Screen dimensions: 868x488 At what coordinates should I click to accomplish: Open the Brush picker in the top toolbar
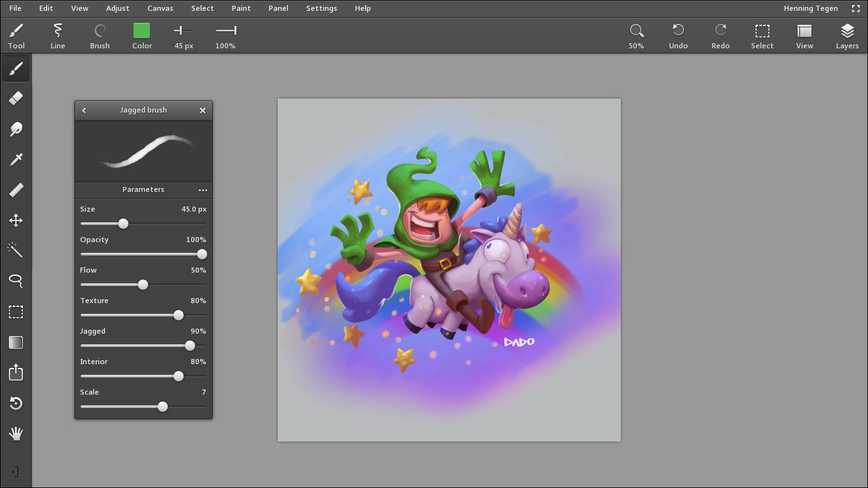pos(100,35)
